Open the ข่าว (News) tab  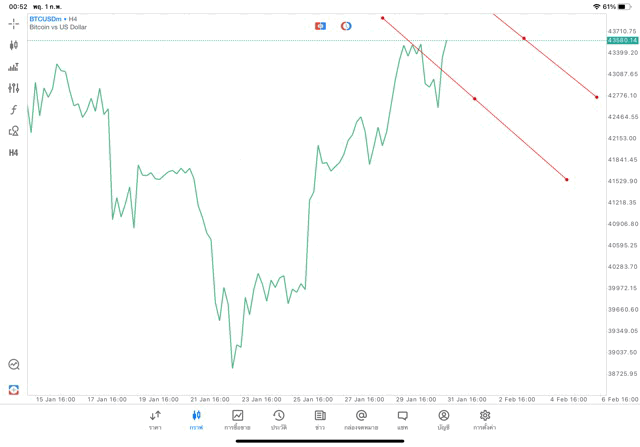pyautogui.click(x=319, y=419)
